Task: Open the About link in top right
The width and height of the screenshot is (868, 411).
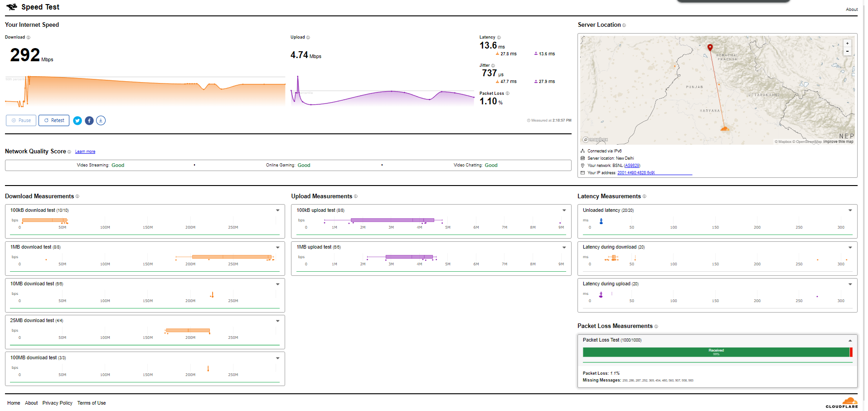Action: pos(851,10)
